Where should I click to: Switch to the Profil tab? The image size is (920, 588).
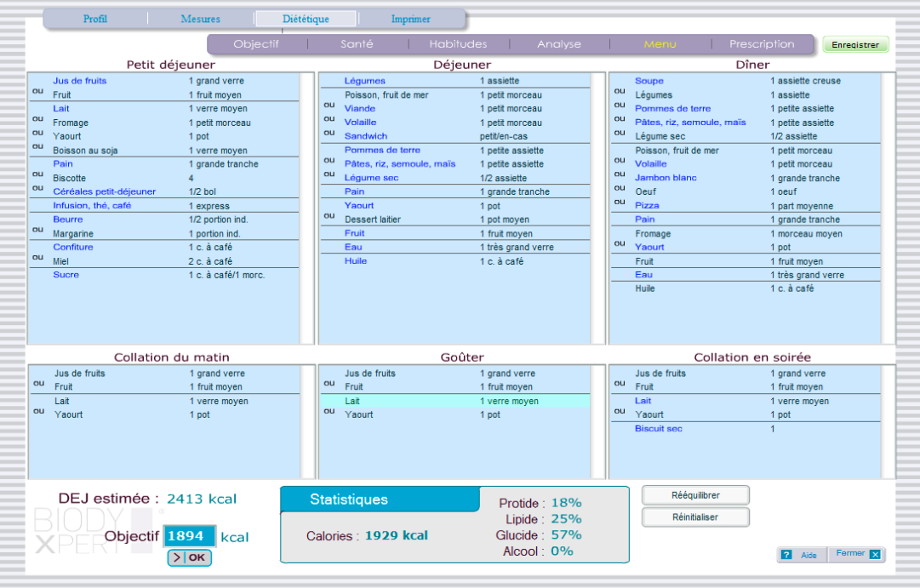point(95,19)
